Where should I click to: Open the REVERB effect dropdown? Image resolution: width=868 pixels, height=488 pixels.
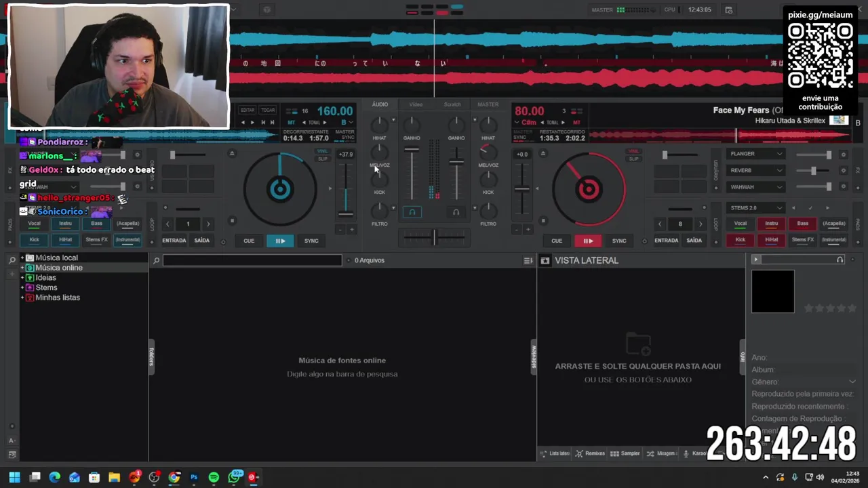[756, 171]
